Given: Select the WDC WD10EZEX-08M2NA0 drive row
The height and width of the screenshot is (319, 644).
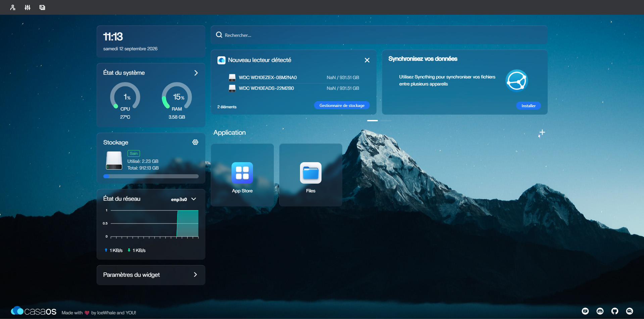Looking at the screenshot, I should (294, 77).
